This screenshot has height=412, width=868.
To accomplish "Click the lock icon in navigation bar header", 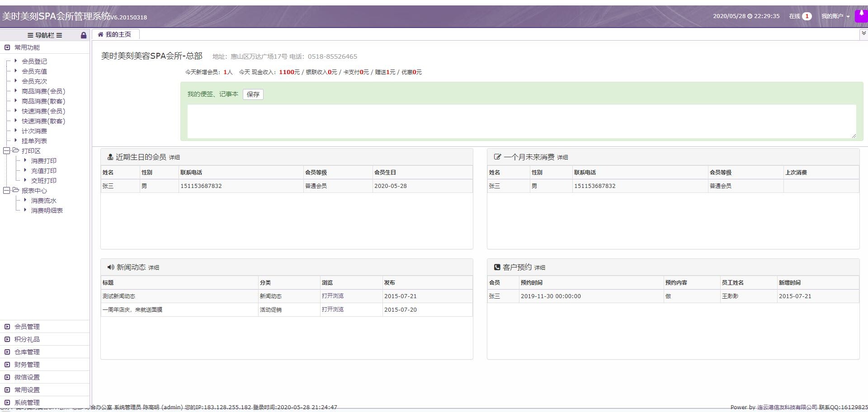I will point(84,35).
